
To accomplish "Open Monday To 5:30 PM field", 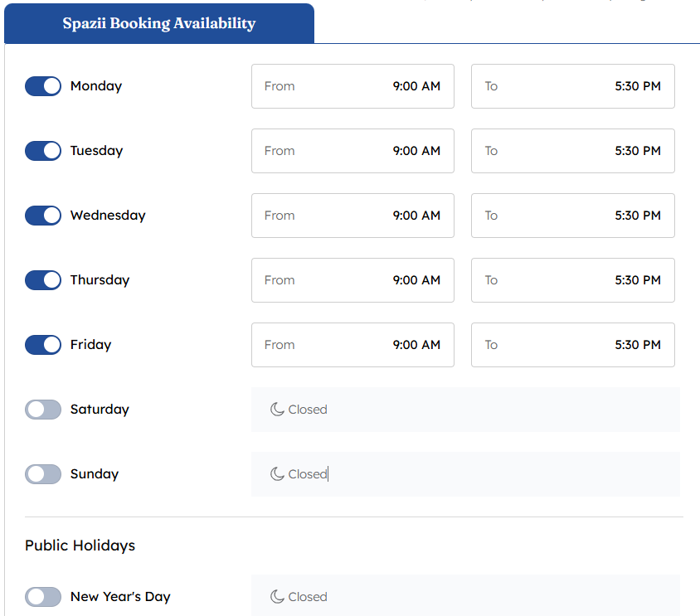I will tap(573, 86).
